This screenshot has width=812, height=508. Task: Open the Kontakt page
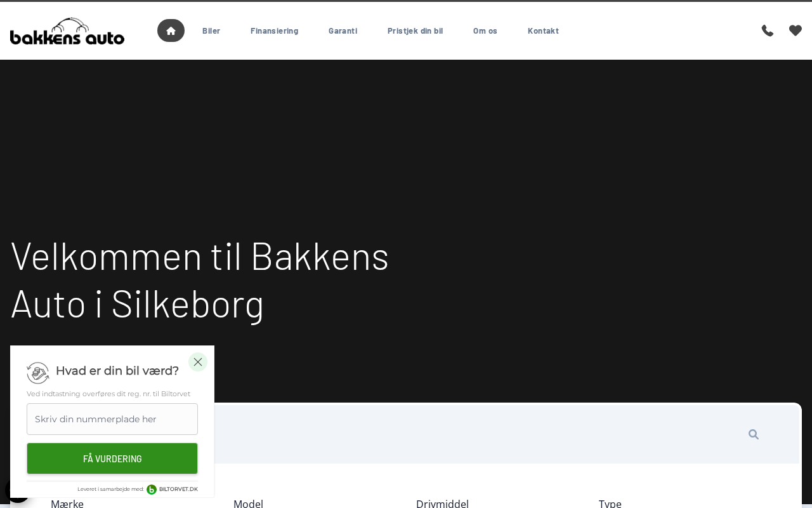click(543, 30)
